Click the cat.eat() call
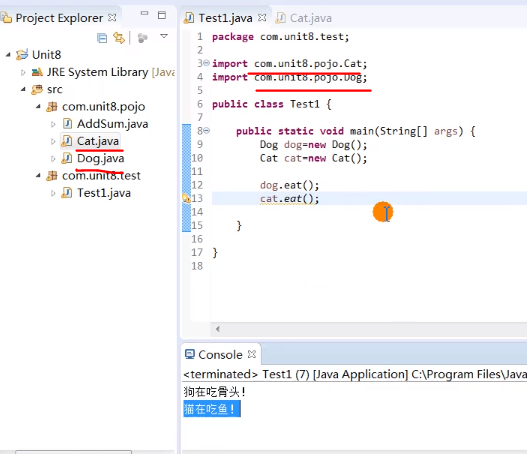This screenshot has height=454, width=527. 289,199
